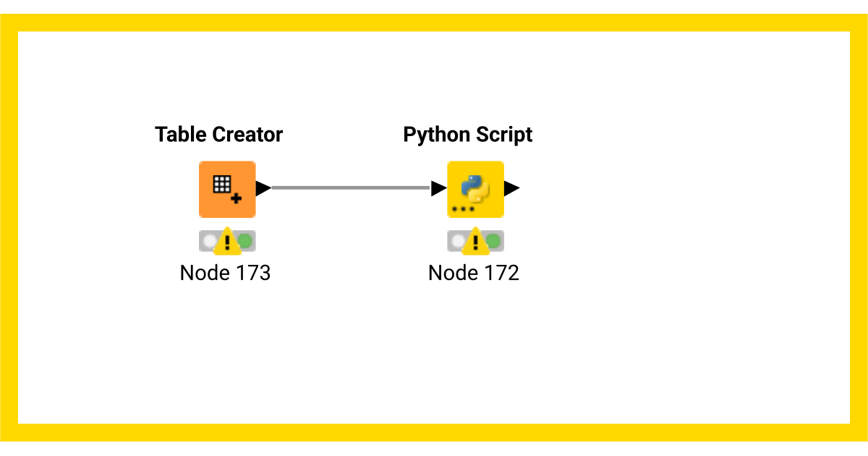This screenshot has width=868, height=456.
Task: Click the three dots on Python Script node
Action: click(463, 209)
